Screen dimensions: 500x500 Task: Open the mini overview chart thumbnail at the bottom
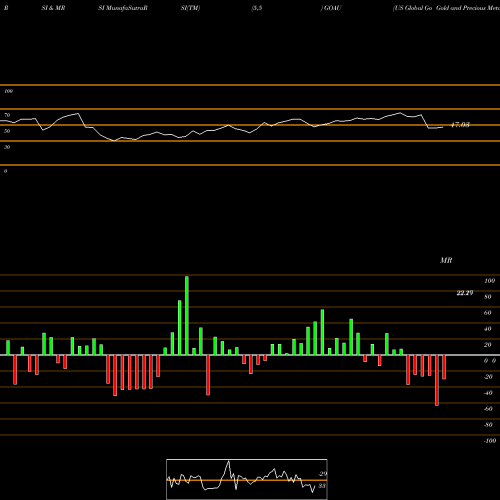[247, 479]
